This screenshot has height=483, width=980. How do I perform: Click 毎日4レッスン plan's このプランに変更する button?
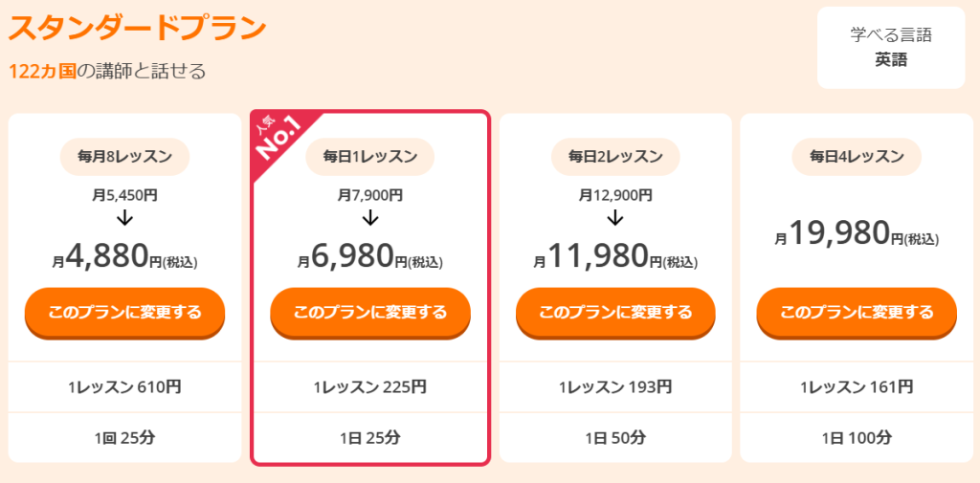(857, 312)
